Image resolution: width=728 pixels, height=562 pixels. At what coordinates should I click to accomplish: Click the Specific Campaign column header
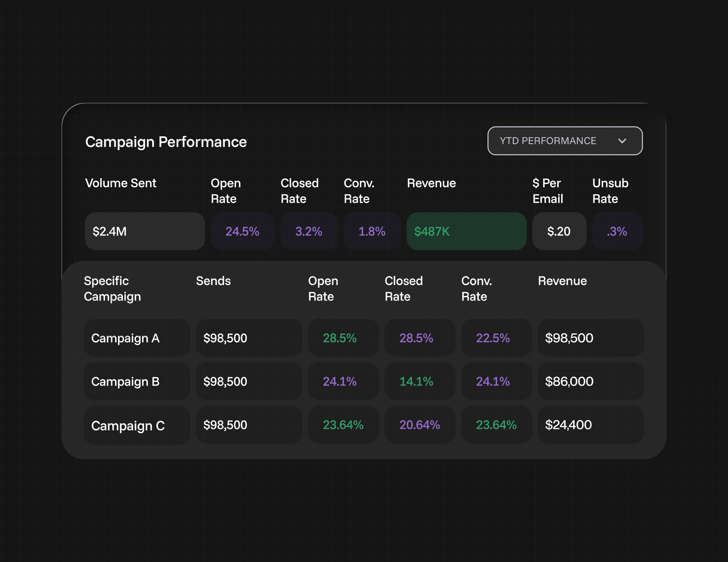112,289
